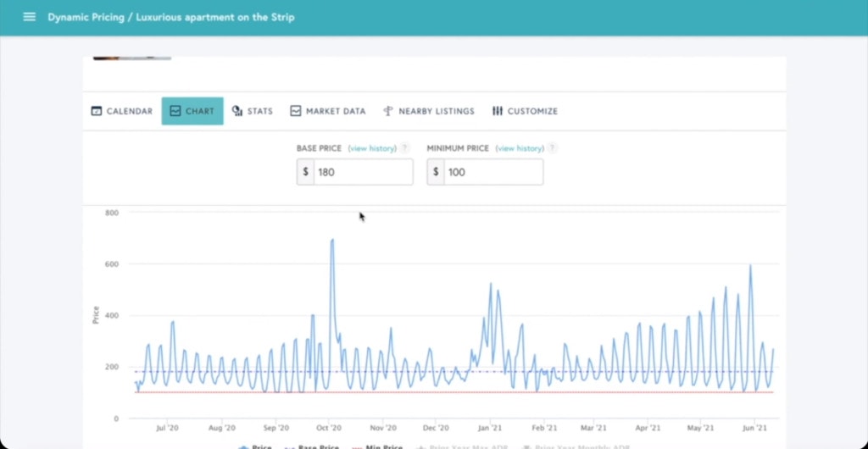Click the 0 y-axis value

pos(116,419)
